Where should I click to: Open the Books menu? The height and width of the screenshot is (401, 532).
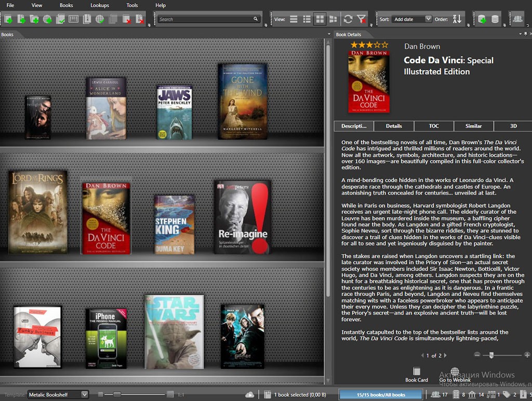[x=66, y=5]
